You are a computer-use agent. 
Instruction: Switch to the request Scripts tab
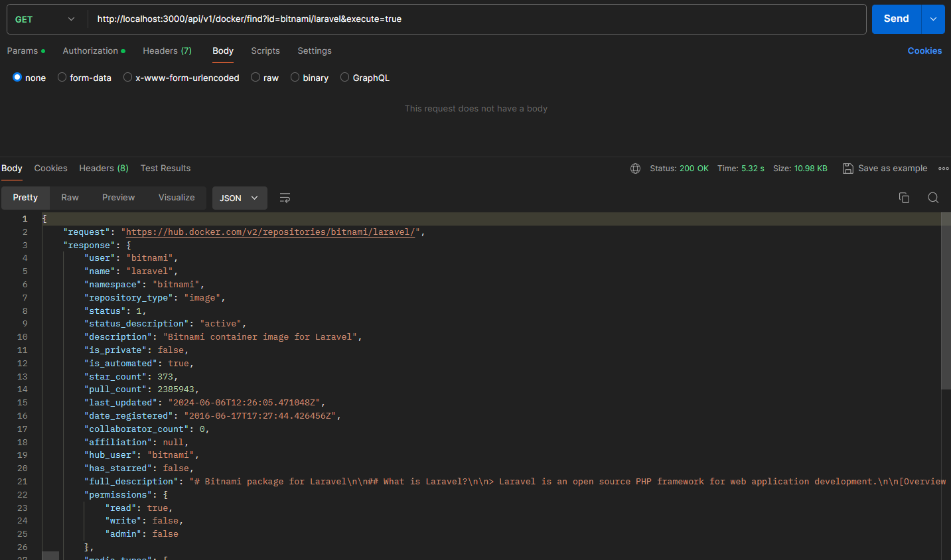[x=265, y=51]
